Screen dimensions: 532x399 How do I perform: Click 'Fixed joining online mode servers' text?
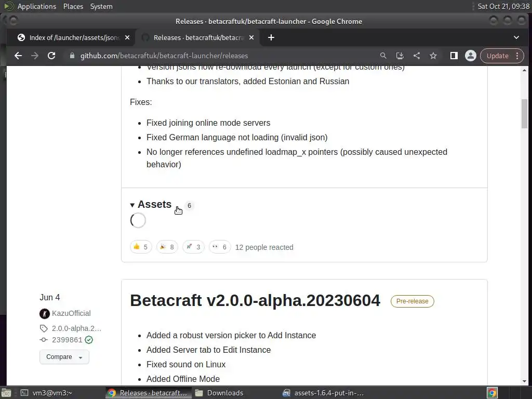[x=208, y=123]
